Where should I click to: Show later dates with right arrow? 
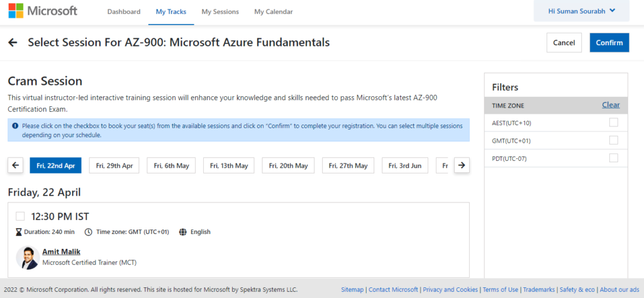[462, 165]
